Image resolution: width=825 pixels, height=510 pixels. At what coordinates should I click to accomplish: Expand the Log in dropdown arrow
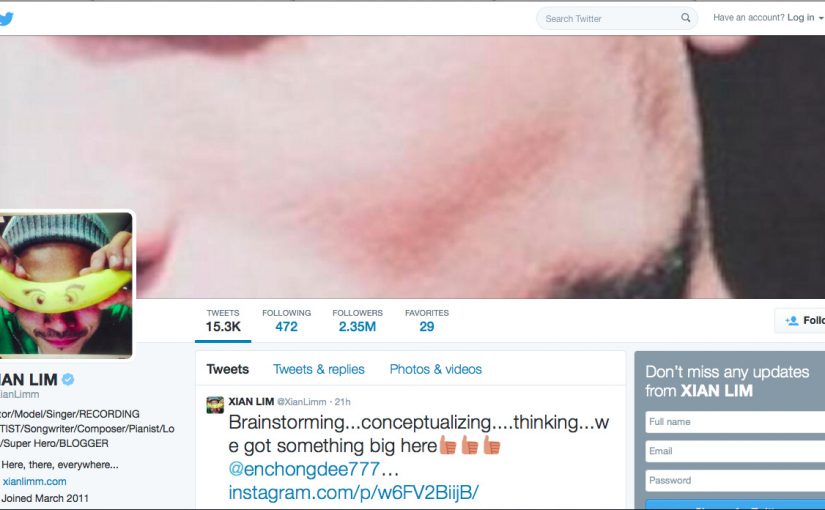[x=821, y=18]
